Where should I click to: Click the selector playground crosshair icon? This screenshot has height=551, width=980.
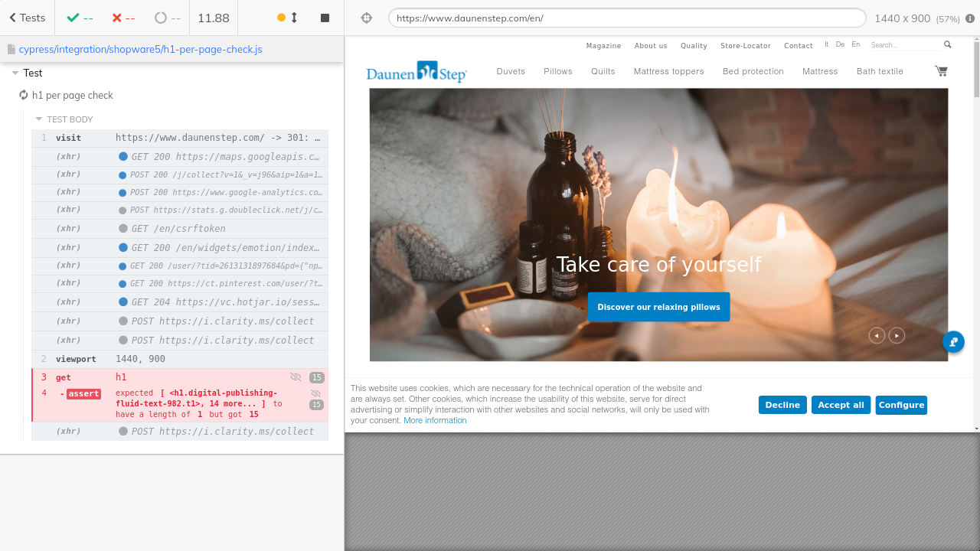[367, 18]
